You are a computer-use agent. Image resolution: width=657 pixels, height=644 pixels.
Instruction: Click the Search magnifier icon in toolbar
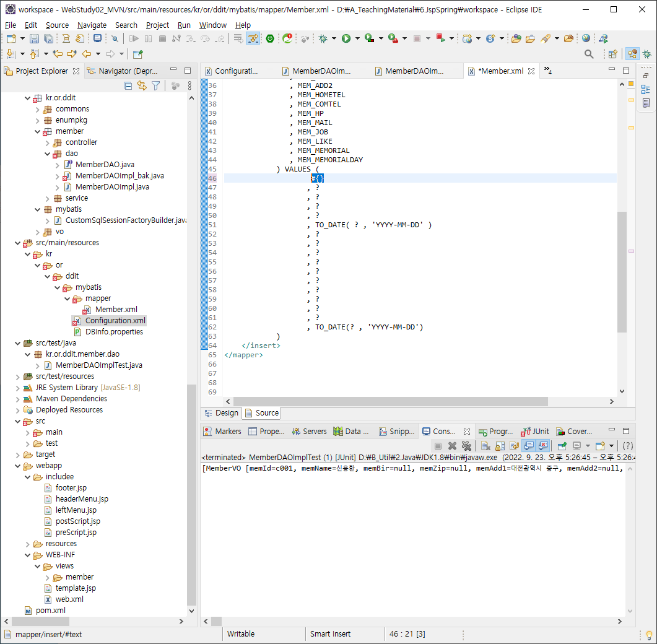click(589, 54)
